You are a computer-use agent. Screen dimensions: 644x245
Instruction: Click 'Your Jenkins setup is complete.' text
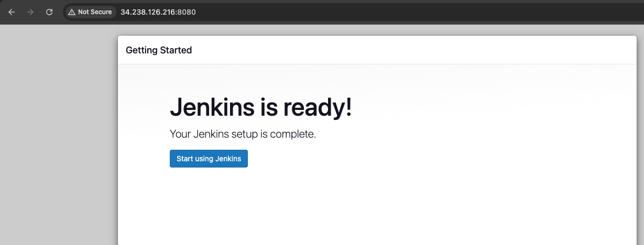(x=243, y=134)
